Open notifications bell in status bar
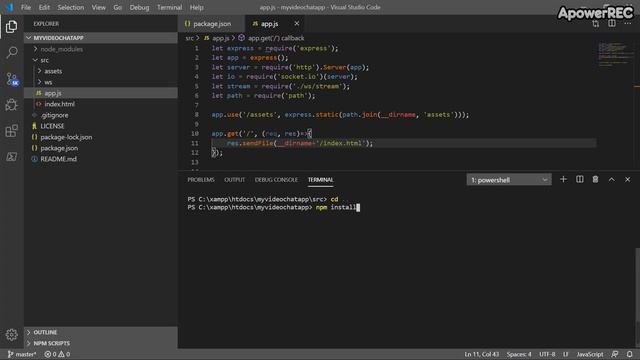This screenshot has width=640, height=360. click(629, 354)
